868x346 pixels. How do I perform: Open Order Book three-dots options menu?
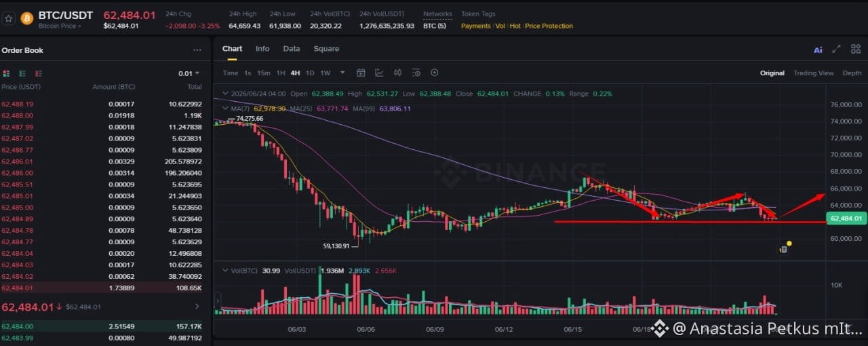tap(197, 50)
